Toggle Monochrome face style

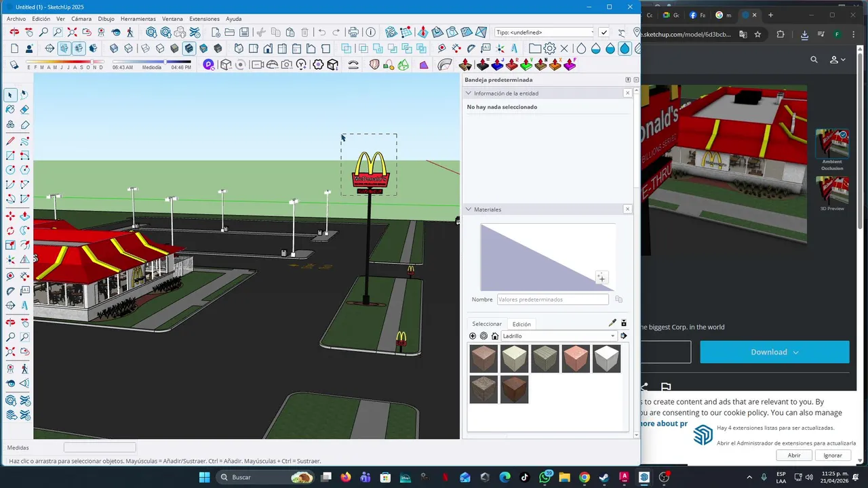point(203,48)
